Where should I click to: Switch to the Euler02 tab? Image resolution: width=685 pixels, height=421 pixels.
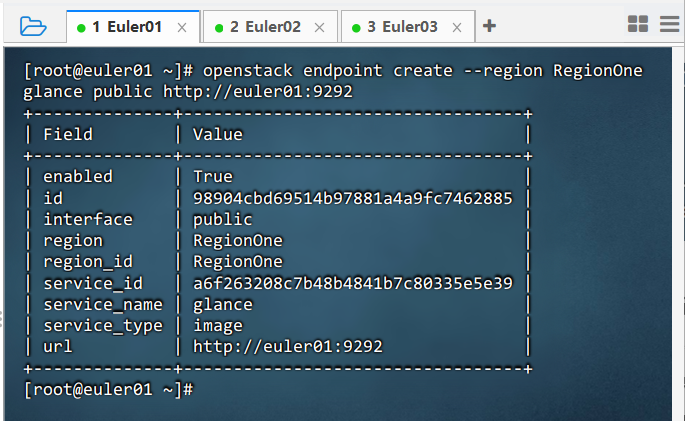(x=270, y=27)
